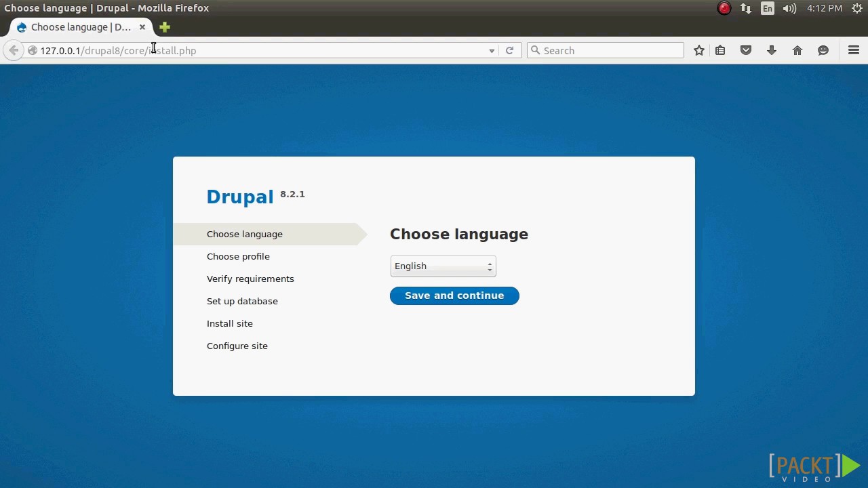This screenshot has width=868, height=488.
Task: Click the Verify requirements step
Action: 250,279
